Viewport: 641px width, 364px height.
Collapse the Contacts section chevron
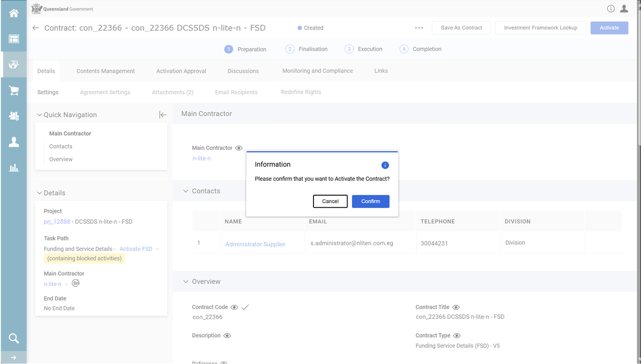coord(186,191)
